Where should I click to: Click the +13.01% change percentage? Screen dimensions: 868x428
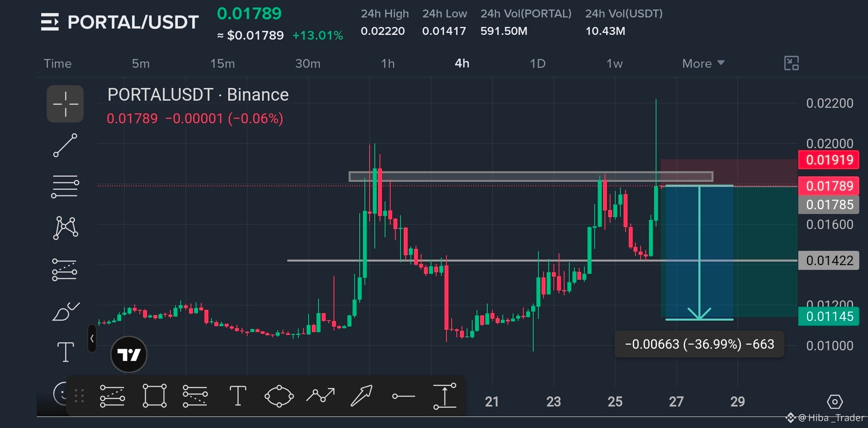coord(318,35)
